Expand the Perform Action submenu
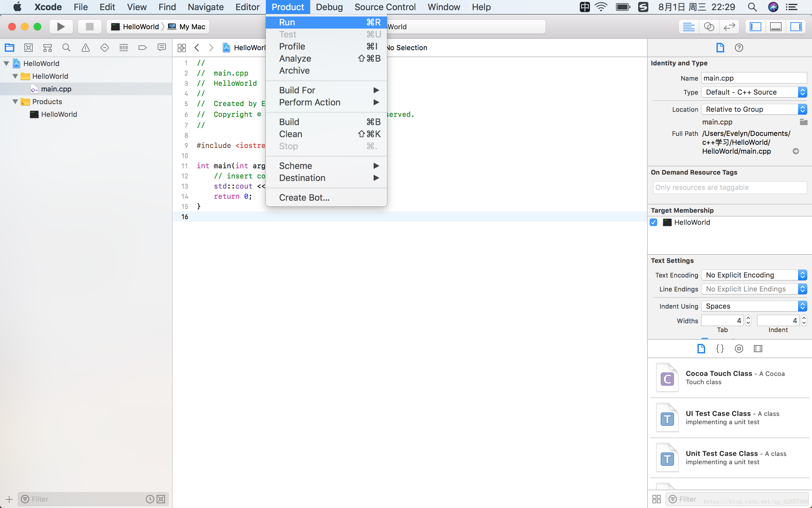The image size is (812, 508). (326, 102)
